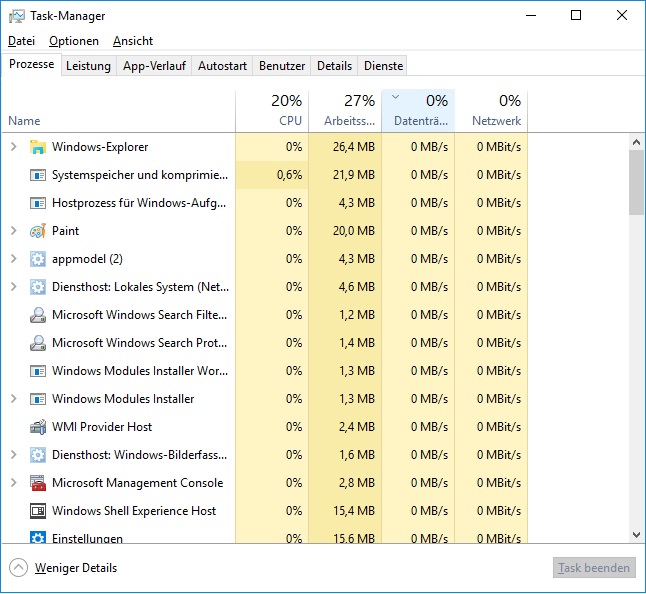Image resolution: width=646 pixels, height=594 pixels.
Task: Click the Diensthost: Lokales System gear icon
Action: tap(37, 287)
